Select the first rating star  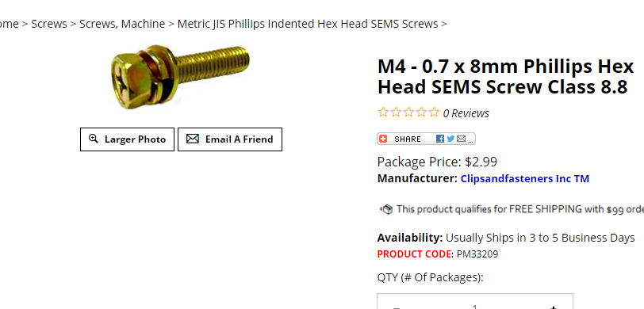click(383, 112)
